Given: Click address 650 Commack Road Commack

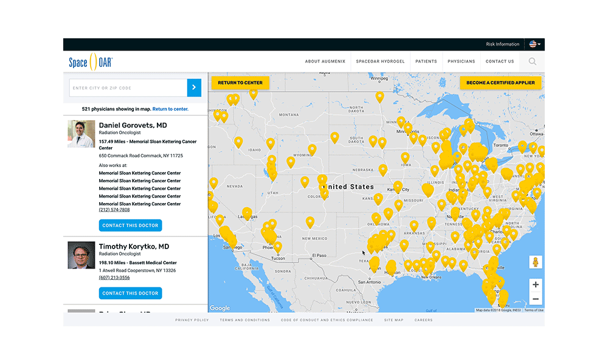Looking at the screenshot, I should pyautogui.click(x=141, y=156).
